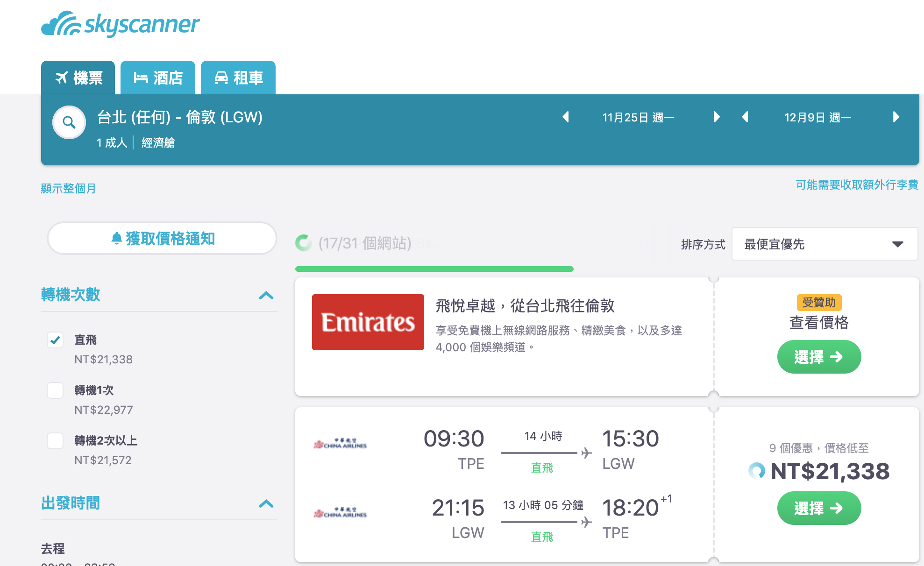
Task: Click the 1 成人 passenger text
Action: [x=112, y=142]
